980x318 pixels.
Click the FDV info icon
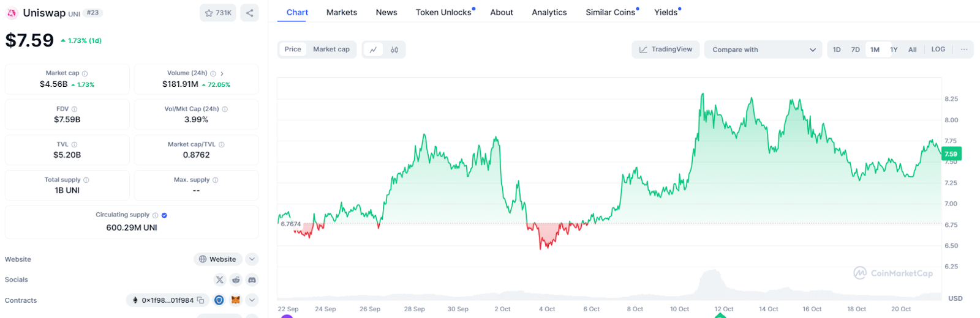74,109
